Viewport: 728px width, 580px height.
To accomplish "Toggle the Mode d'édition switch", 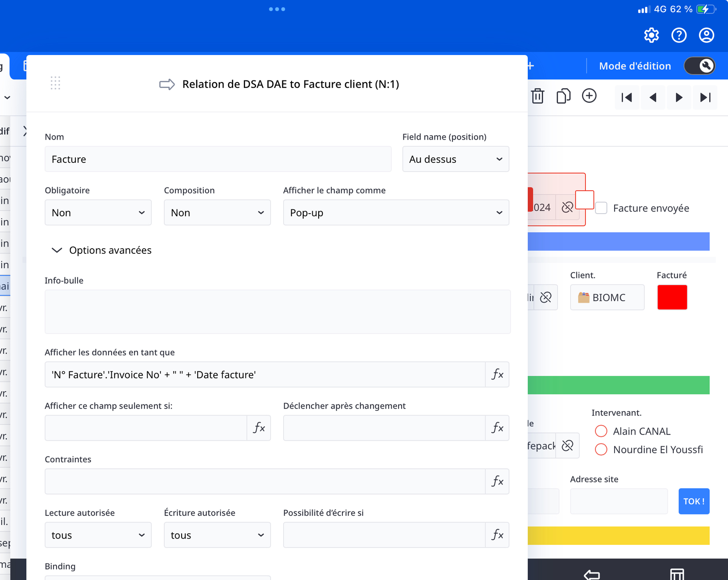I will [x=700, y=66].
